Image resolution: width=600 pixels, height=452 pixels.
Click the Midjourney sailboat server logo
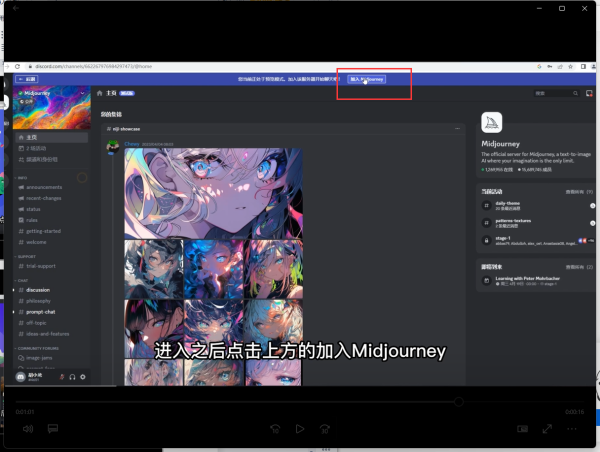click(492, 122)
